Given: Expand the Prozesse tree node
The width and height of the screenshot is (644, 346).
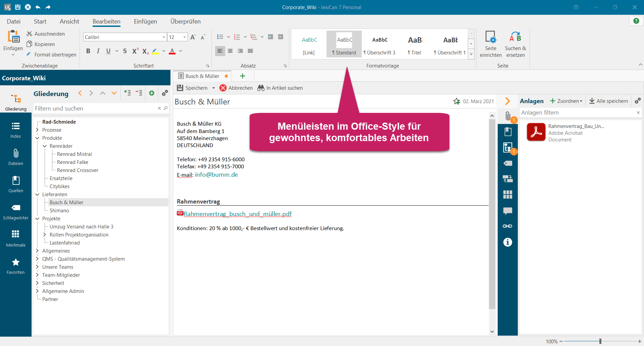Looking at the screenshot, I should click(x=37, y=130).
